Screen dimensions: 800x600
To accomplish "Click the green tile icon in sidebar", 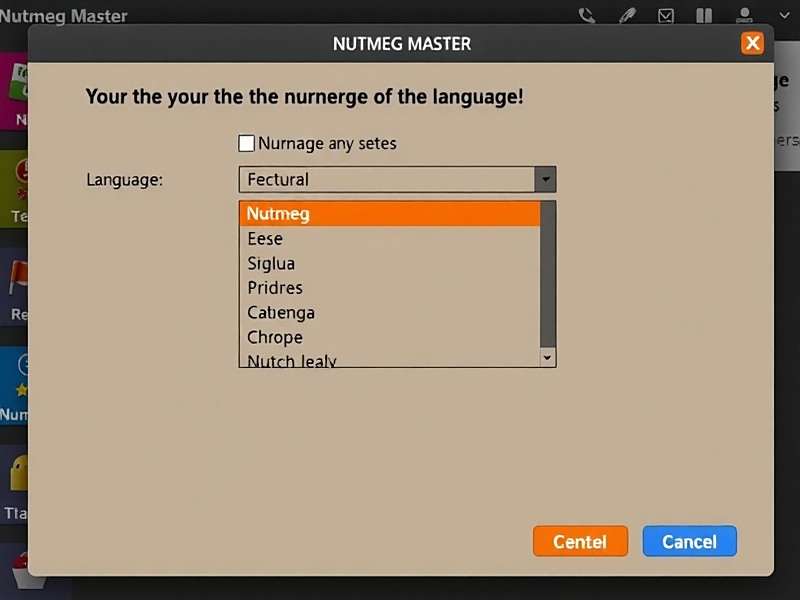I will click(16, 80).
